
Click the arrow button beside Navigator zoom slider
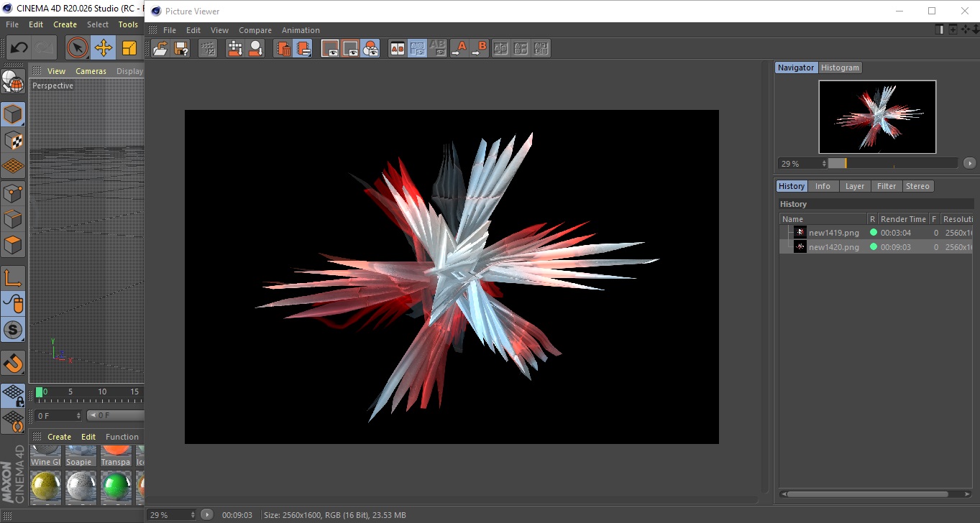pyautogui.click(x=969, y=163)
